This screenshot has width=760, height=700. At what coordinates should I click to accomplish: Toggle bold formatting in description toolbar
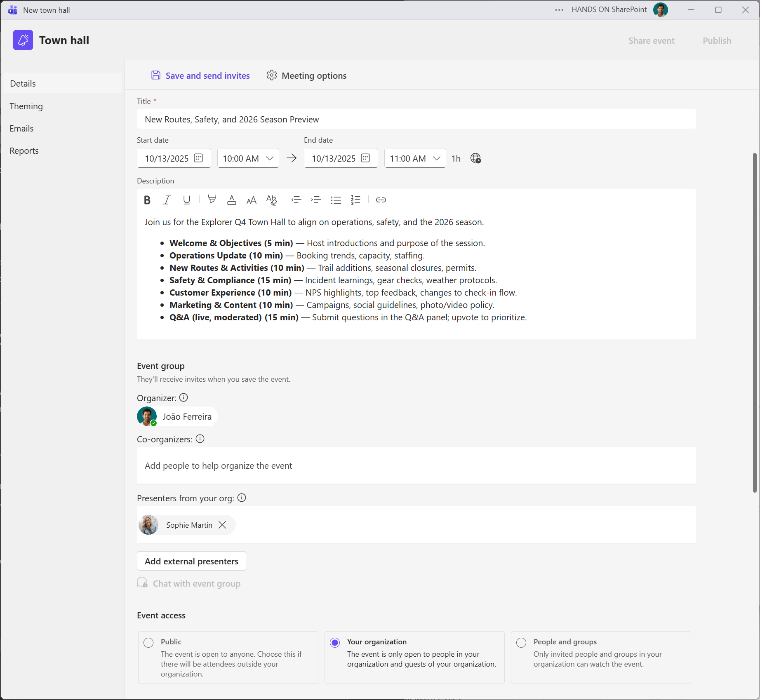click(147, 200)
